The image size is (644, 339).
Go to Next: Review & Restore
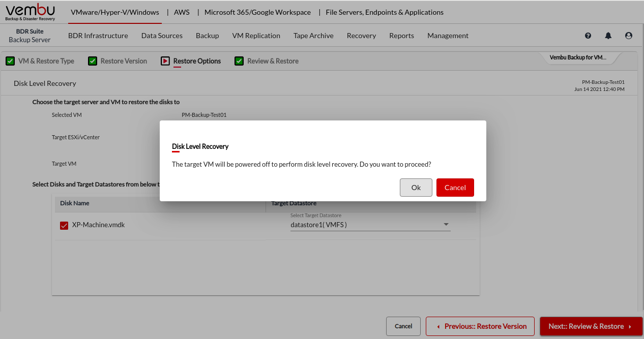tap(591, 326)
